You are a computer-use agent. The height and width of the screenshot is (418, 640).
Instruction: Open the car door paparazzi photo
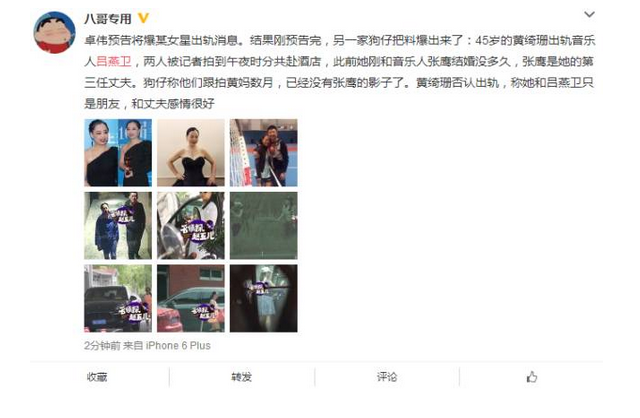click(x=191, y=226)
